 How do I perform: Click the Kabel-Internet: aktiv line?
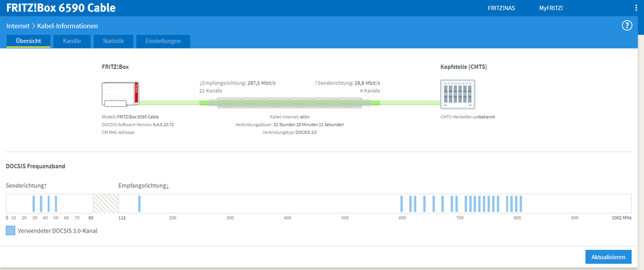[289, 117]
